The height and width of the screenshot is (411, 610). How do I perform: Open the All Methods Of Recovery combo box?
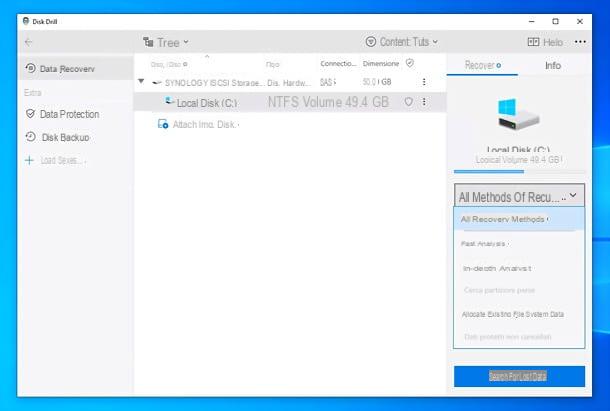(519, 196)
